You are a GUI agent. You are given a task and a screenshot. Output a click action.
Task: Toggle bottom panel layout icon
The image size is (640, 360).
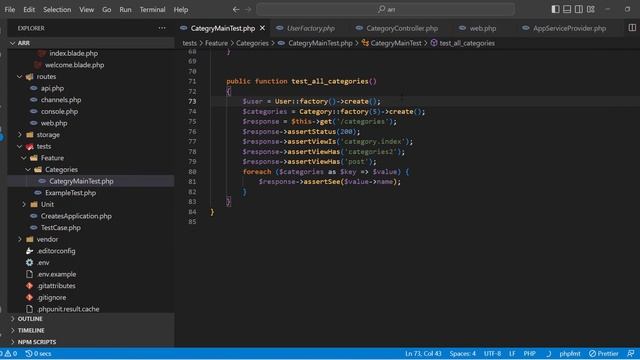coord(567,9)
